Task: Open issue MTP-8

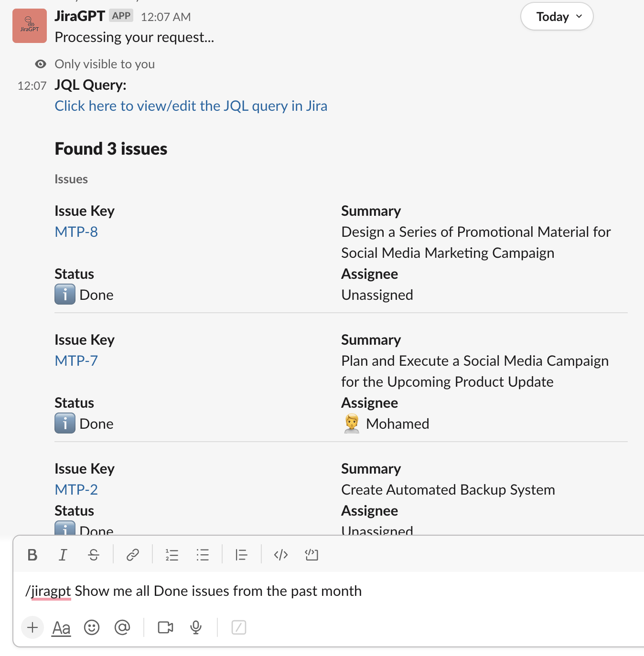Action: click(x=76, y=232)
